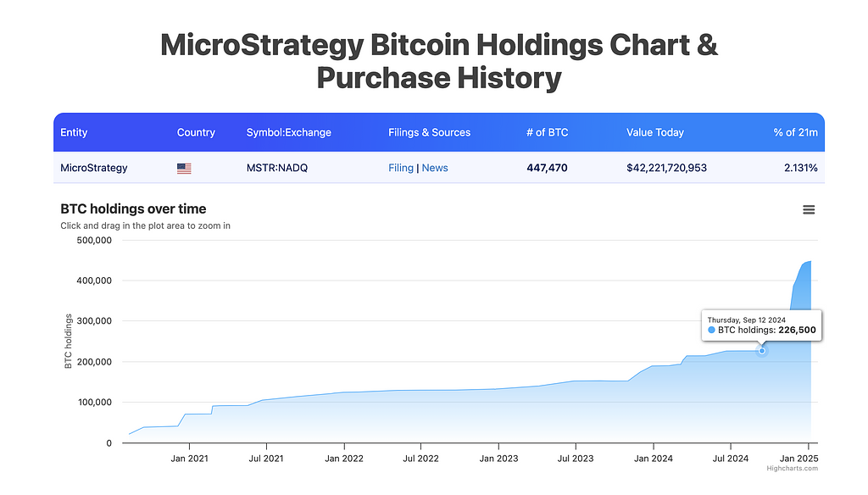Image resolution: width=868 pixels, height=495 pixels.
Task: Click the BTC holdings over time title
Action: pos(133,209)
